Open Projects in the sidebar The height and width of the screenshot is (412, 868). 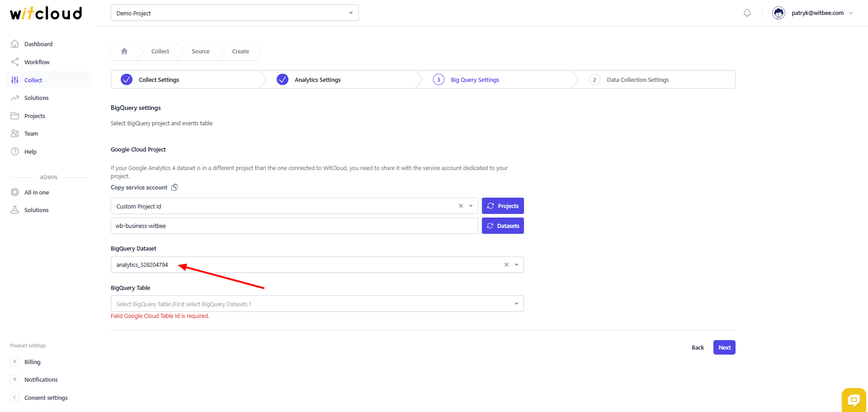click(35, 116)
